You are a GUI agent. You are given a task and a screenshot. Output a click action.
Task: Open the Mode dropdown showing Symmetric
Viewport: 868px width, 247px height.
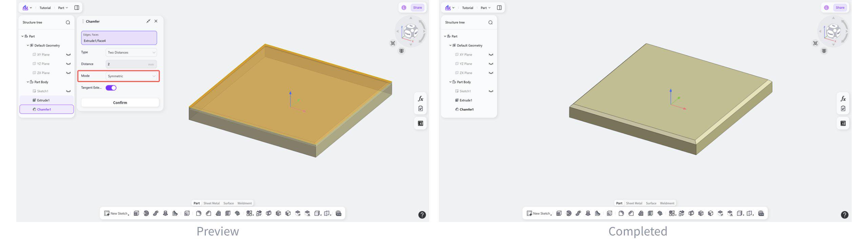pos(131,76)
